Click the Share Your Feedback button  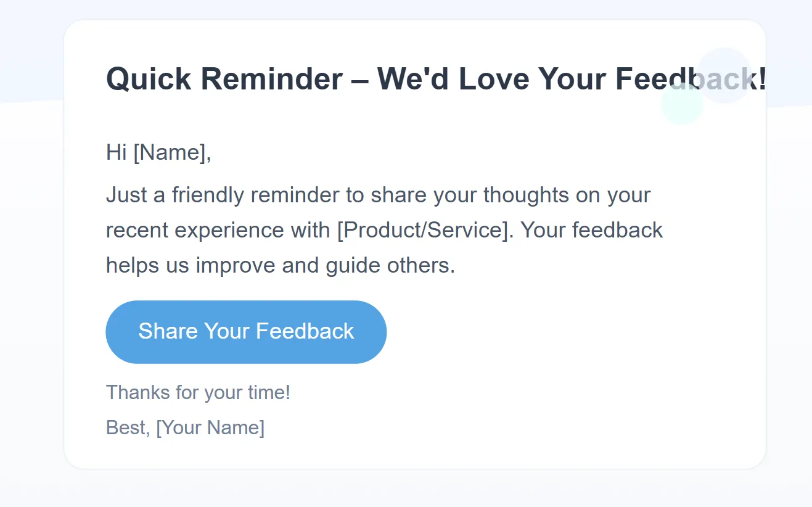click(245, 331)
